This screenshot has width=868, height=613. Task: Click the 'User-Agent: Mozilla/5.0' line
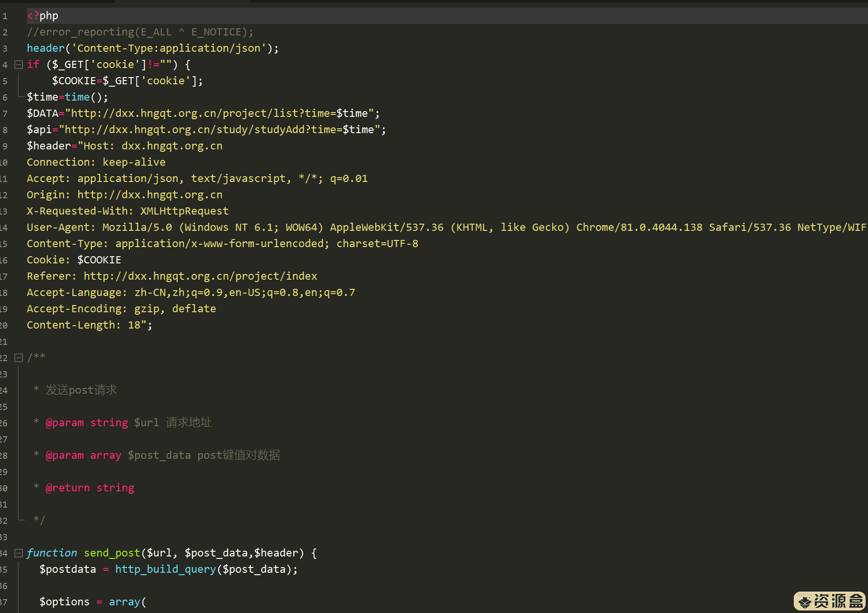point(446,227)
